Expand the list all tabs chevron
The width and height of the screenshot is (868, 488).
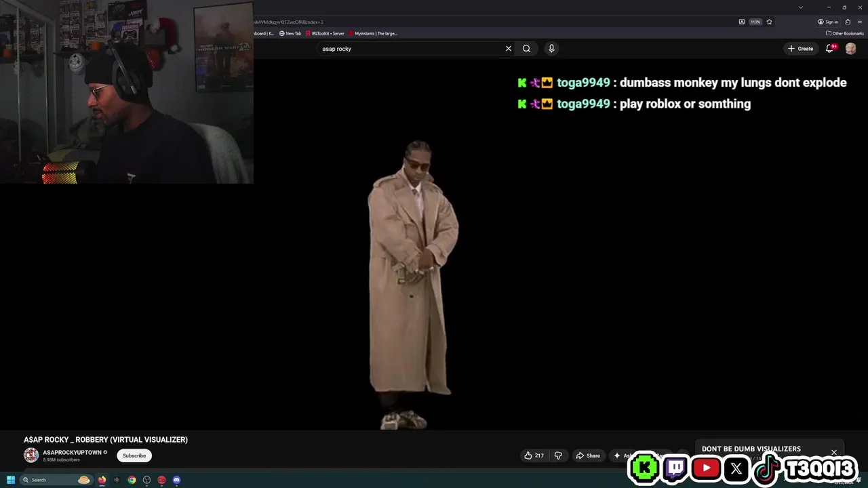click(801, 7)
